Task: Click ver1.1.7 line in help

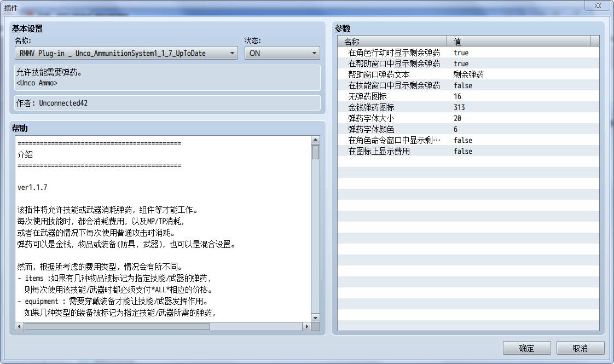Action: (x=32, y=187)
